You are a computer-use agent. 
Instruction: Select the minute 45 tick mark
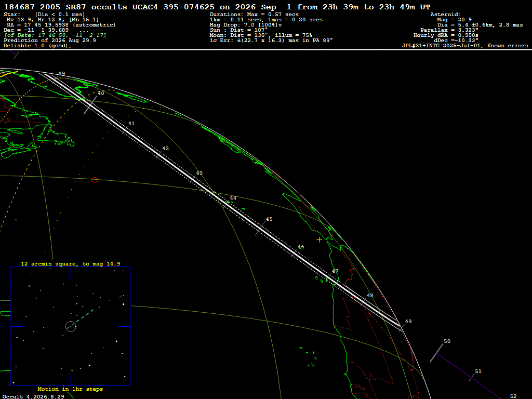click(x=260, y=229)
